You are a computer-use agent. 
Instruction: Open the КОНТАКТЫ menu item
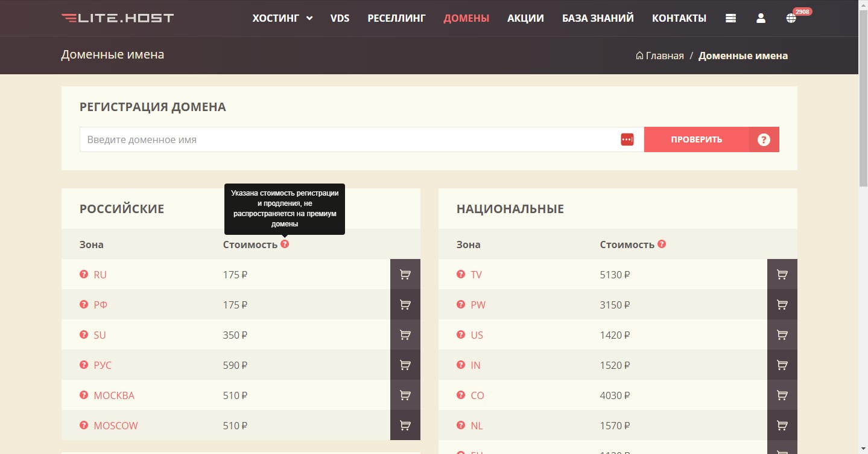tap(679, 18)
